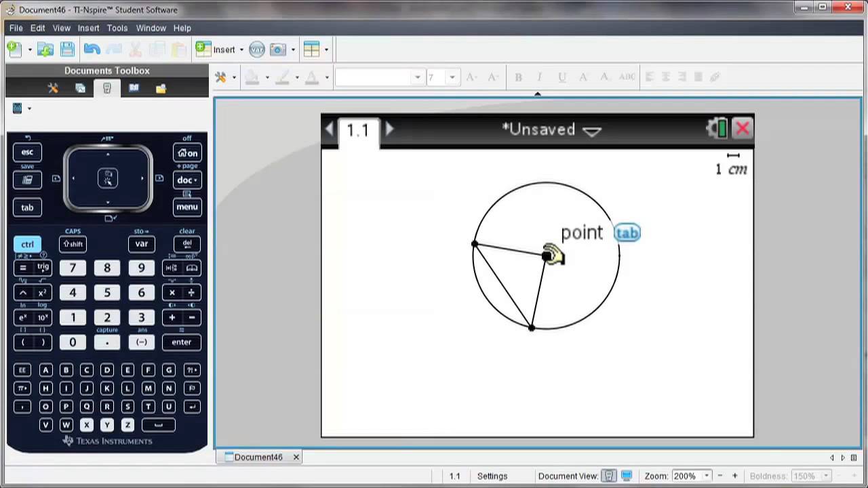868x488 pixels.
Task: Open the variables (var) tool
Action: click(x=257, y=49)
